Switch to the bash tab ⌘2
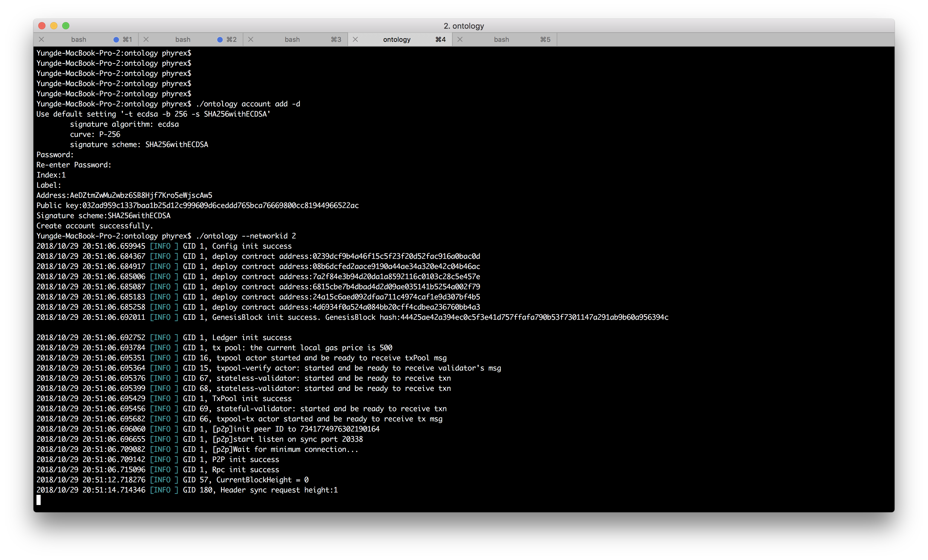 pos(190,39)
